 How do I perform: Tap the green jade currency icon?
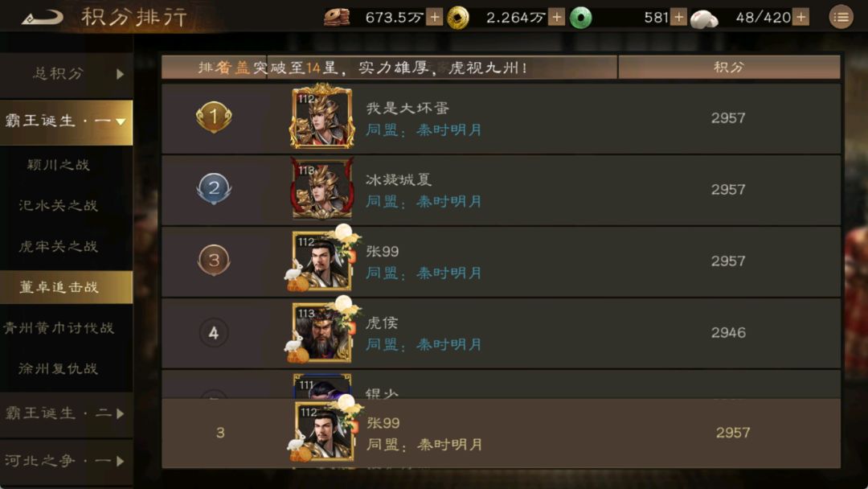[x=581, y=18]
